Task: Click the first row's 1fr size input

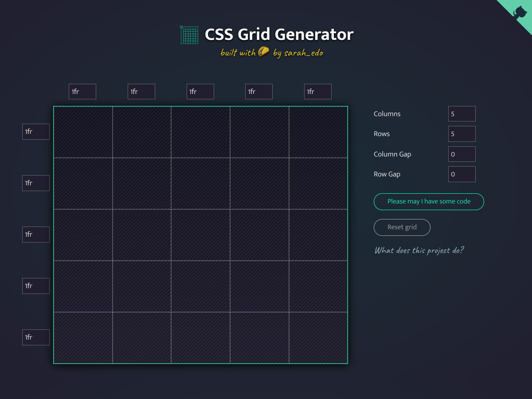Action: click(36, 132)
